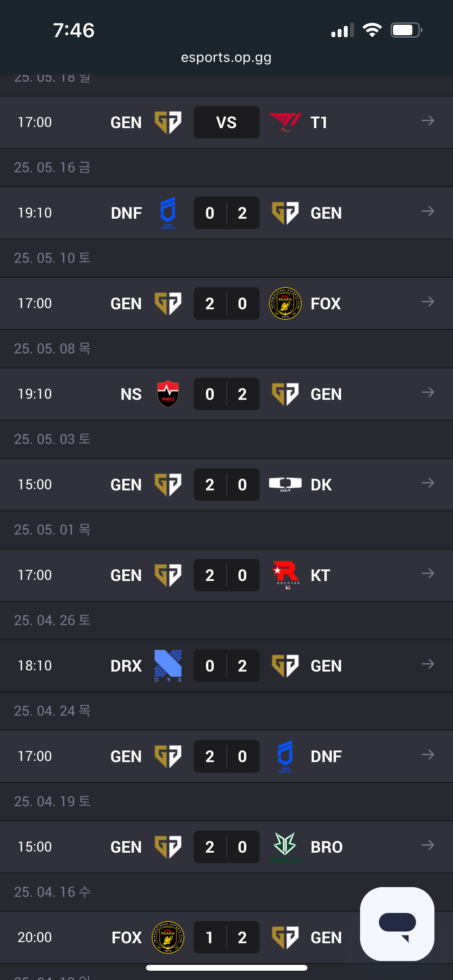Tap the DN Freecs logo in 05.16 match
Screen dimensions: 453x980
[168, 213]
